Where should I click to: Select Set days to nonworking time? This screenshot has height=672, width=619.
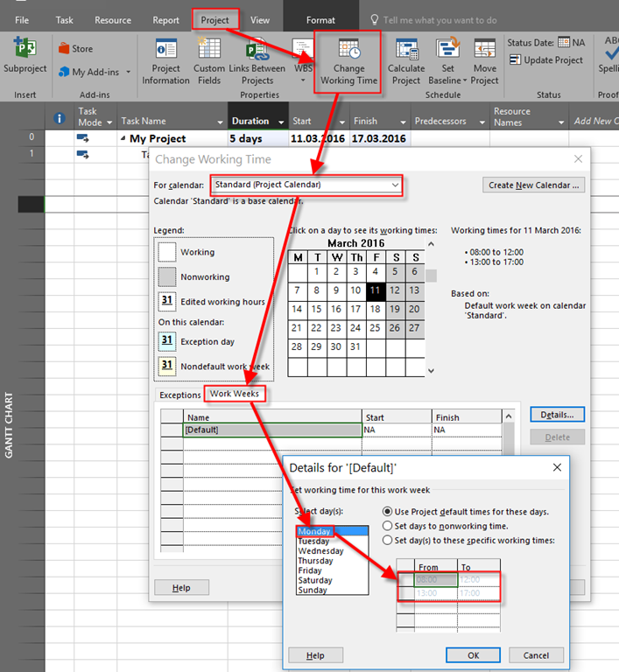click(389, 526)
